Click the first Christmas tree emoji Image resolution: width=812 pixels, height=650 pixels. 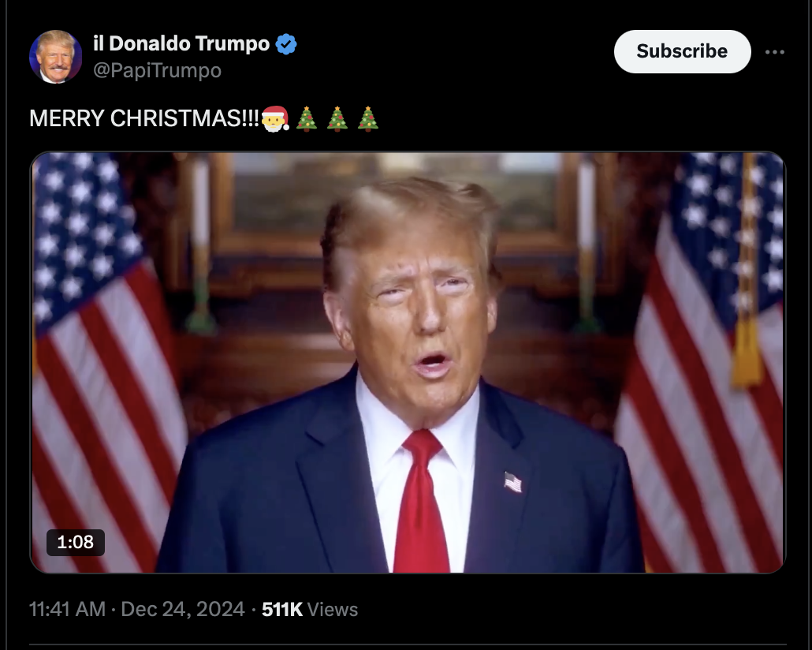coord(306,118)
